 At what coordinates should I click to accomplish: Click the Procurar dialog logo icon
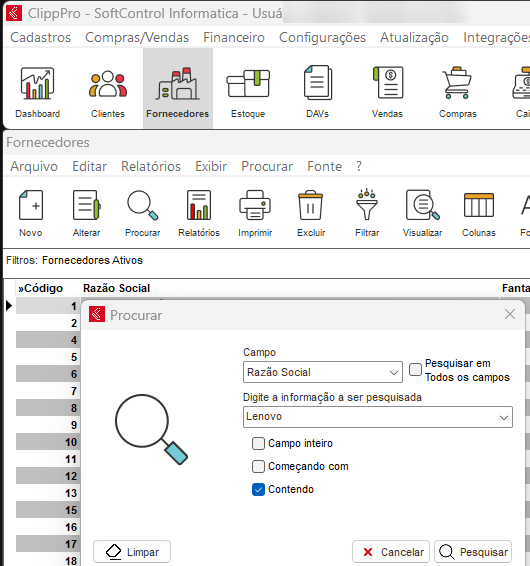pos(97,314)
